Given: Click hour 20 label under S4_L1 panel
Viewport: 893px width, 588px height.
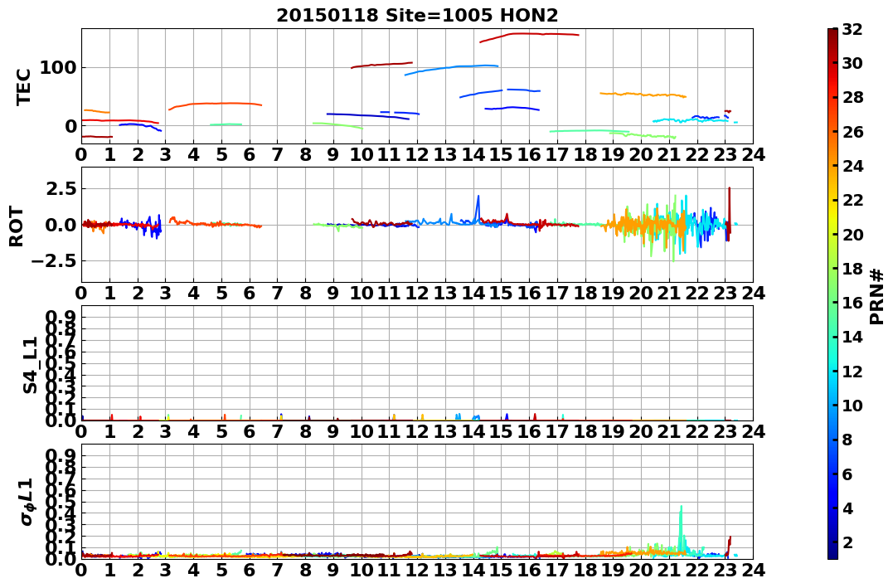Looking at the screenshot, I should 641,432.
